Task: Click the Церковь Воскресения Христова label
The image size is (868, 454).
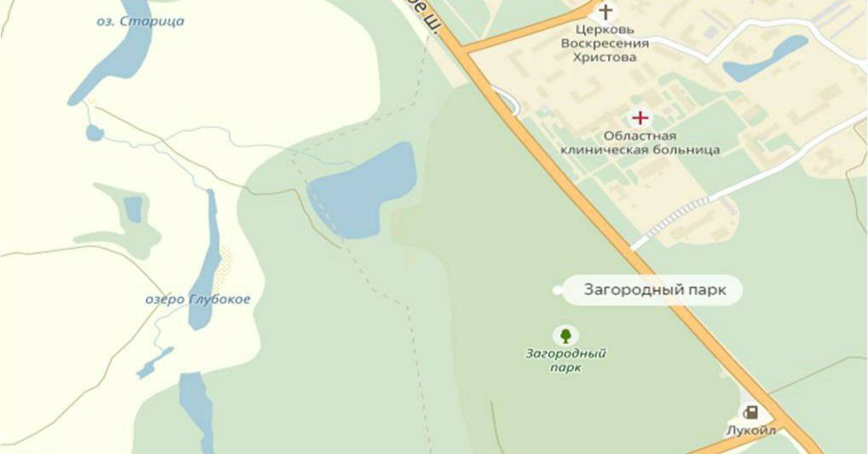Action: [x=605, y=44]
